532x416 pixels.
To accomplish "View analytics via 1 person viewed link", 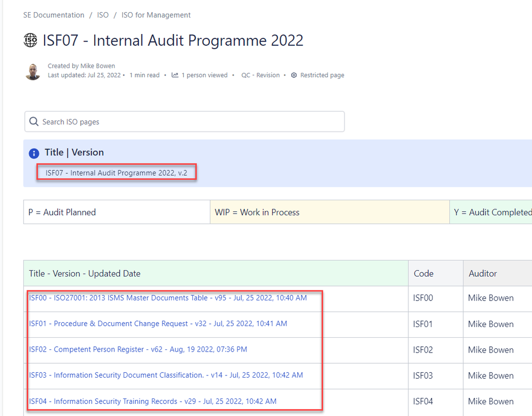I will 204,75.
